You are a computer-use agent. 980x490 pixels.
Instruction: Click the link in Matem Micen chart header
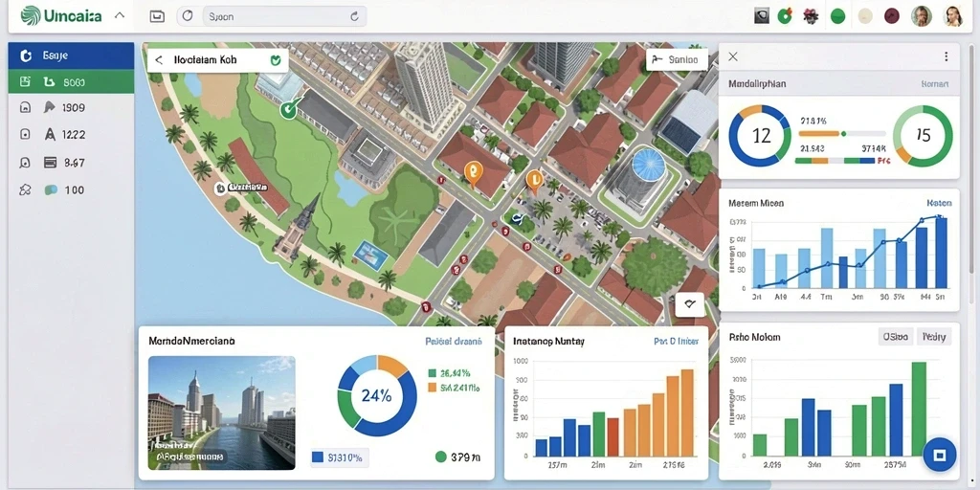point(939,203)
